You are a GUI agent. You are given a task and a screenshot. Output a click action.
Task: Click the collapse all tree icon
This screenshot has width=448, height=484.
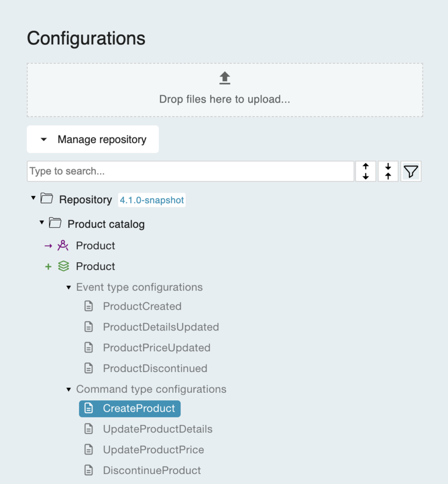tap(388, 171)
